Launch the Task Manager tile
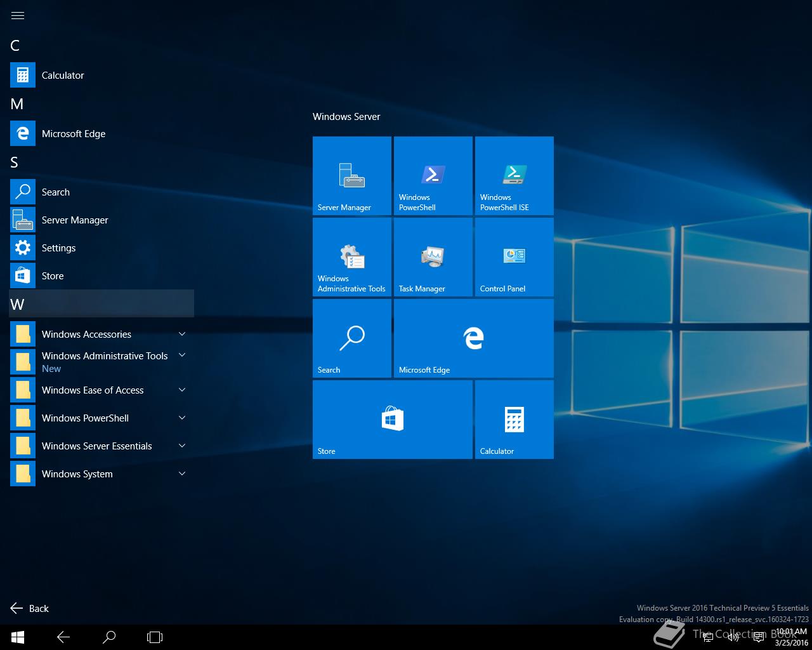812x650 pixels. click(433, 257)
